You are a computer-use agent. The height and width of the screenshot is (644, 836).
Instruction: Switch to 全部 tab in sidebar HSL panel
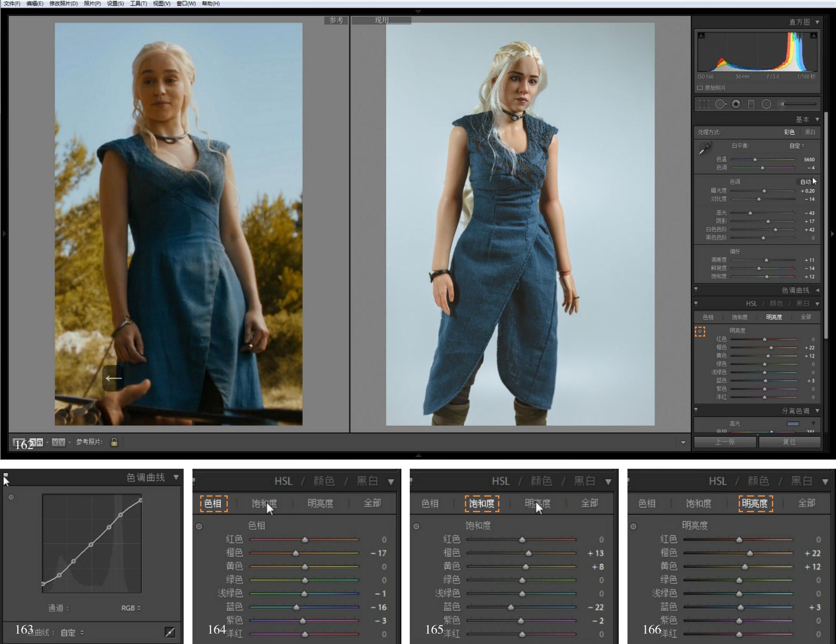click(806, 317)
